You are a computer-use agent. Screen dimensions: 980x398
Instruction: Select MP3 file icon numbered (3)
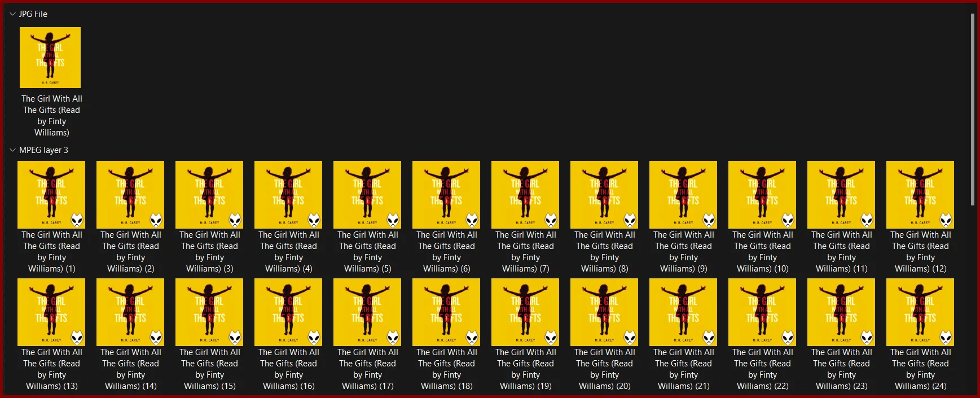[209, 195]
